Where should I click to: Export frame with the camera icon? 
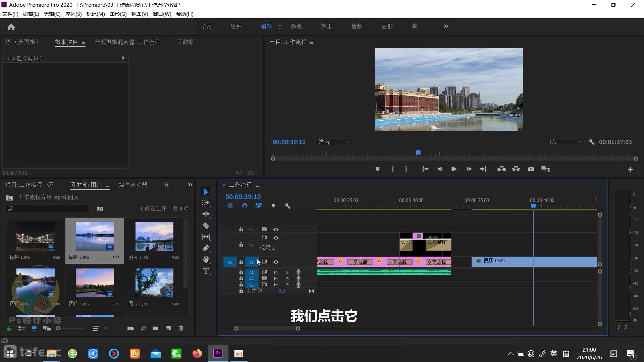click(x=531, y=169)
